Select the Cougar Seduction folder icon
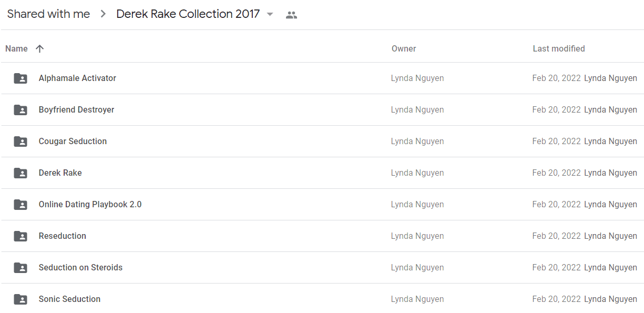Screen dimensions: 644x313 21,142
